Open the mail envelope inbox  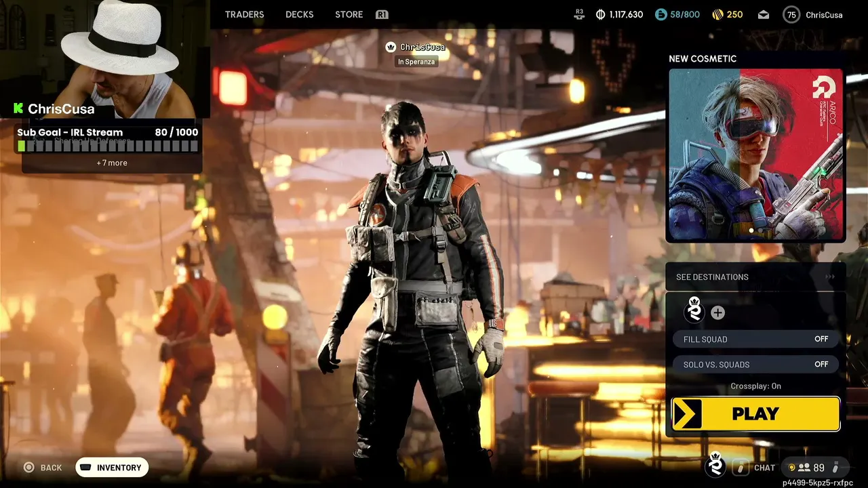click(x=764, y=14)
